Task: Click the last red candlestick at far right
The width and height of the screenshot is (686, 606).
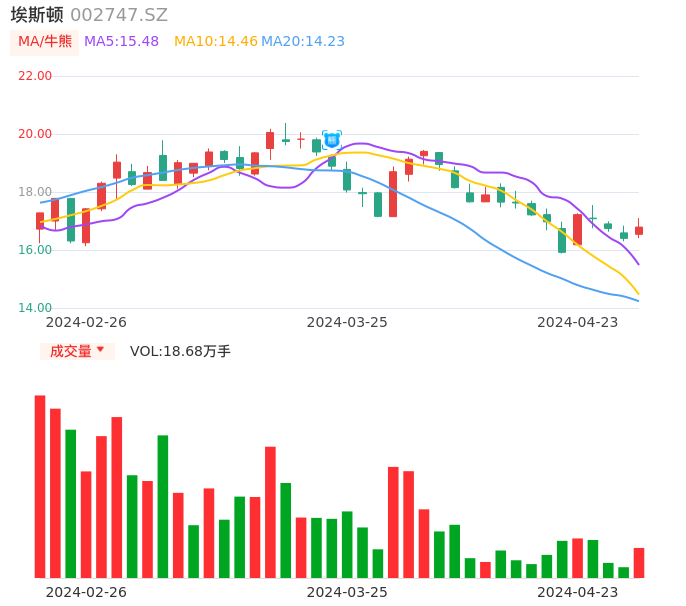Action: click(639, 230)
